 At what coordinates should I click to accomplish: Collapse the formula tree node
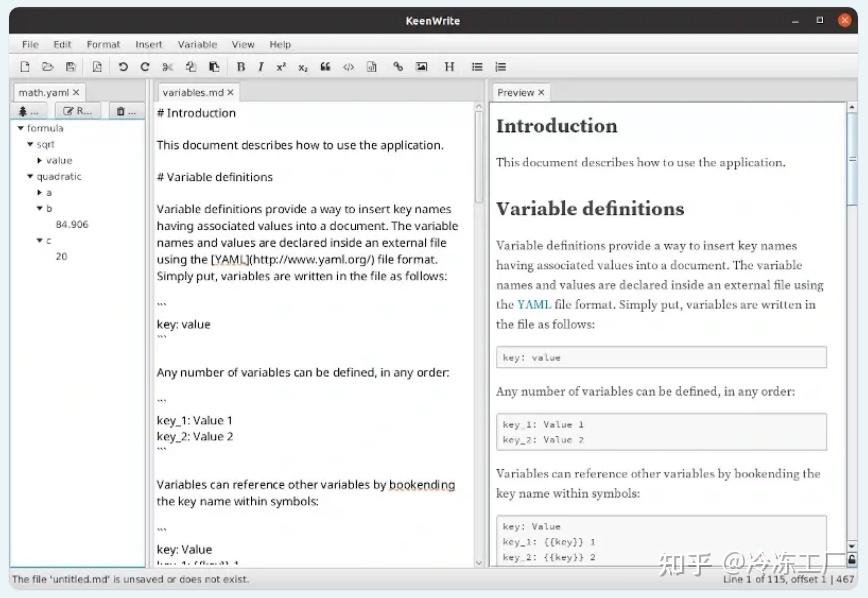click(x=20, y=128)
